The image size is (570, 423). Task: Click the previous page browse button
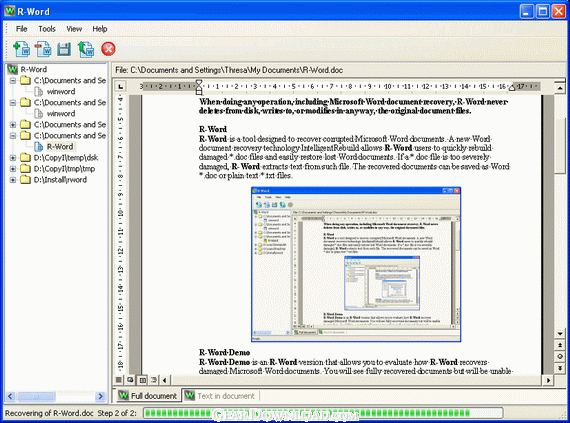coord(560,345)
